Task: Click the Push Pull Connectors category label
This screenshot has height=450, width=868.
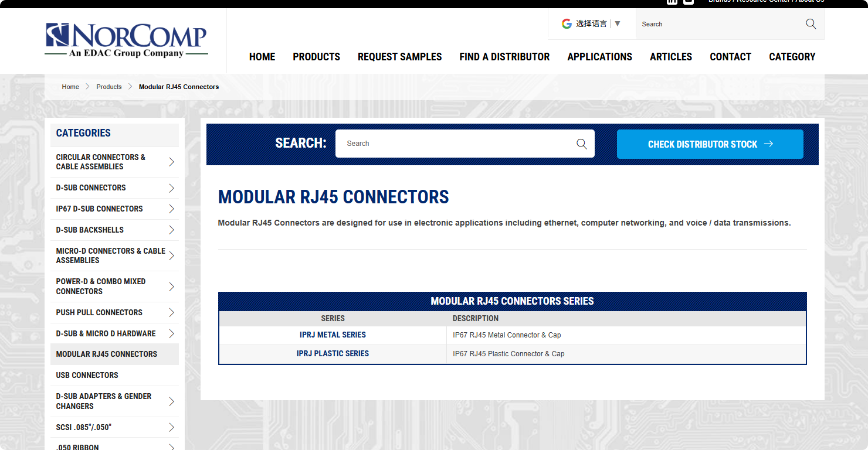Action: point(99,312)
